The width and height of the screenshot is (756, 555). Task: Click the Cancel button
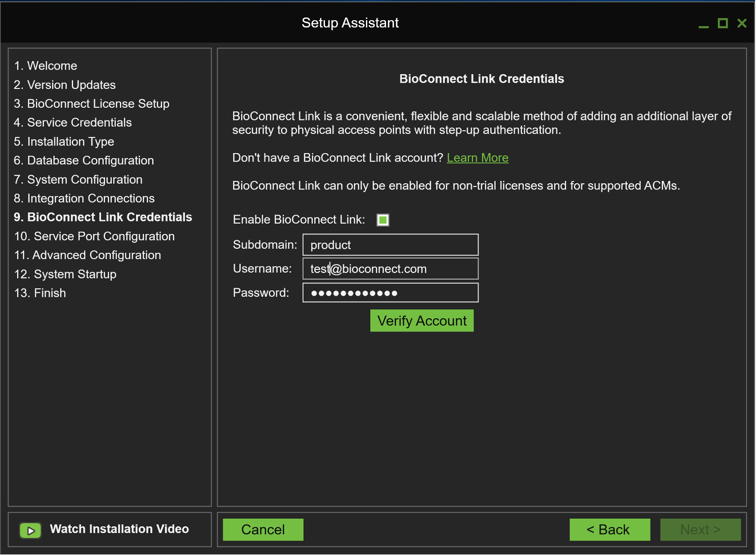click(x=263, y=529)
